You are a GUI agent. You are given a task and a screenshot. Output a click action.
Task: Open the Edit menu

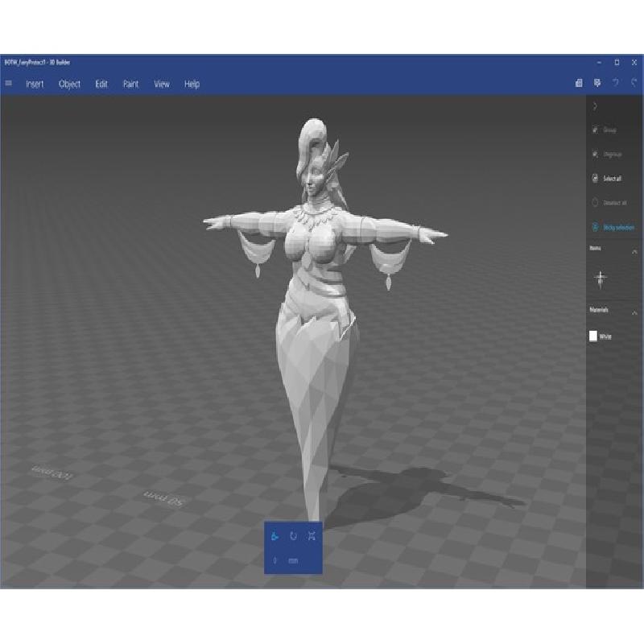pos(101,85)
